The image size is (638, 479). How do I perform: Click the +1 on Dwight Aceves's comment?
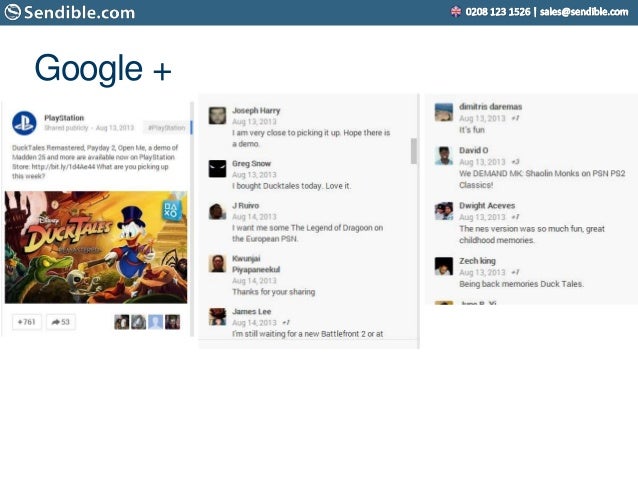(x=516, y=217)
